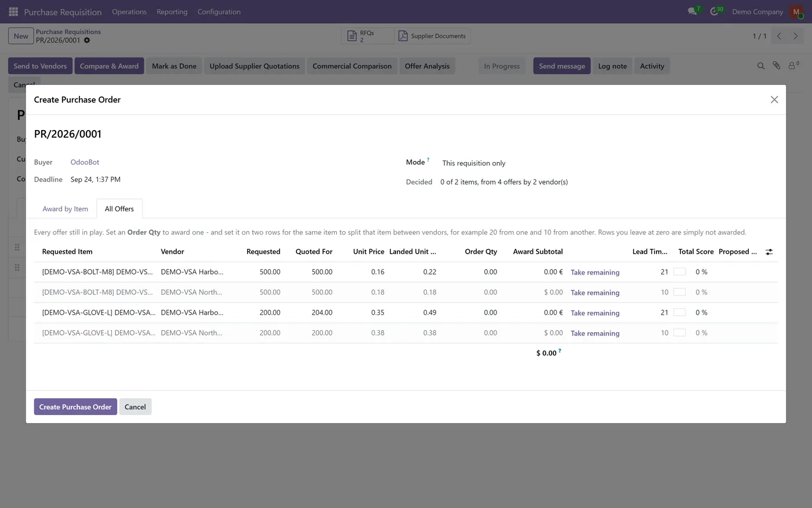Click Upload Supplier Quotations button
This screenshot has width=812, height=508.
[x=255, y=66]
